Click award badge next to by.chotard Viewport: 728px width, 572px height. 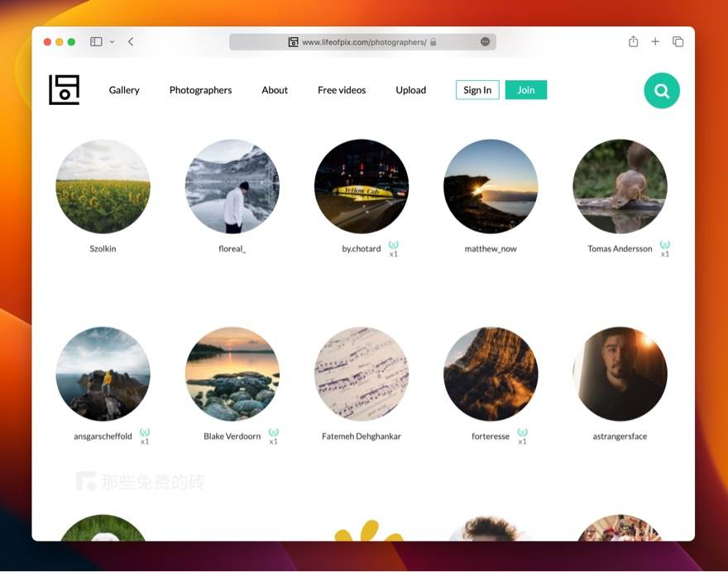394,249
